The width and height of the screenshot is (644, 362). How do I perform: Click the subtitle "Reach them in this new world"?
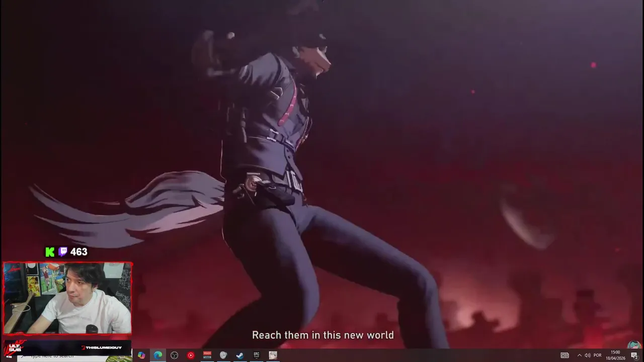pos(323,335)
